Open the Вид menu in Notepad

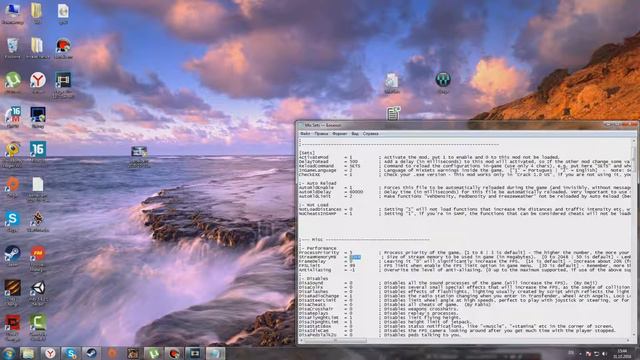[x=355, y=133]
